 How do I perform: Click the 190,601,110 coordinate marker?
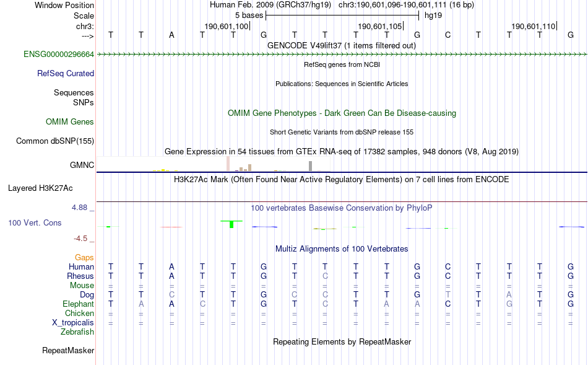click(x=534, y=26)
